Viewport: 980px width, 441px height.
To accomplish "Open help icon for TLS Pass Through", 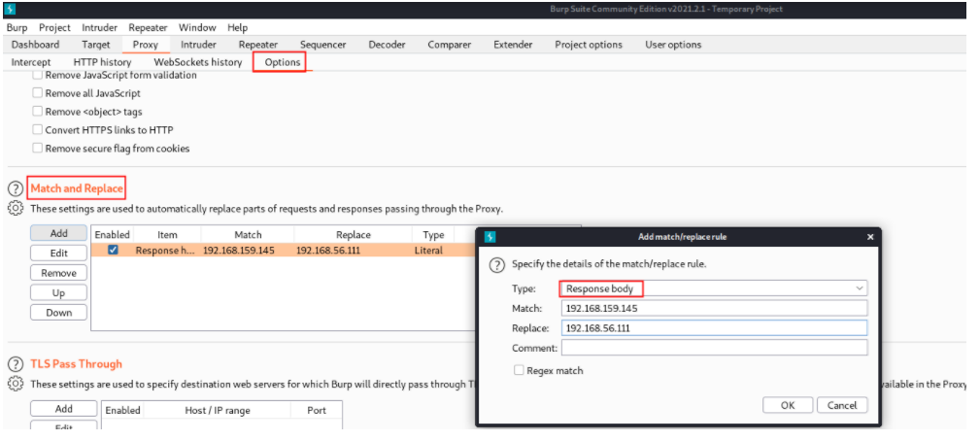I will (x=16, y=364).
